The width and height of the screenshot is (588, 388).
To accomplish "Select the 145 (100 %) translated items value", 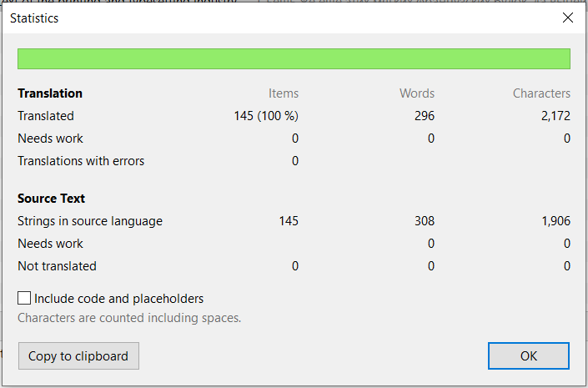I will (x=266, y=116).
